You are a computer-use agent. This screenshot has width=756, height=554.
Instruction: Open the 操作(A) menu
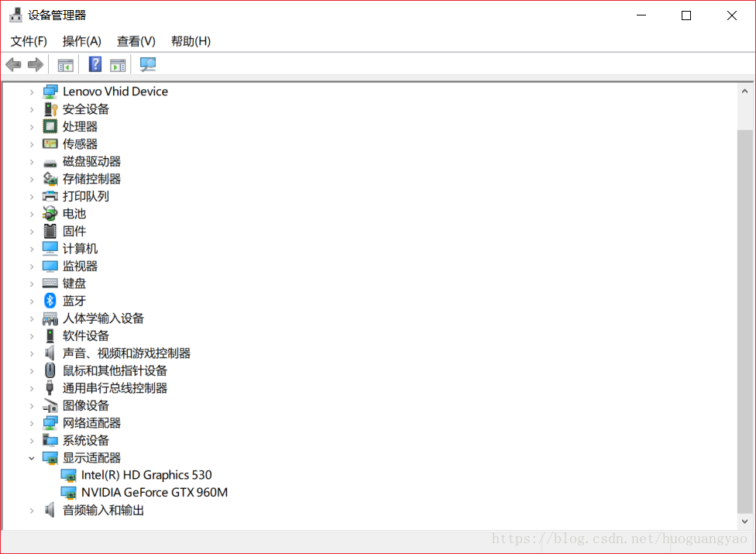point(82,42)
